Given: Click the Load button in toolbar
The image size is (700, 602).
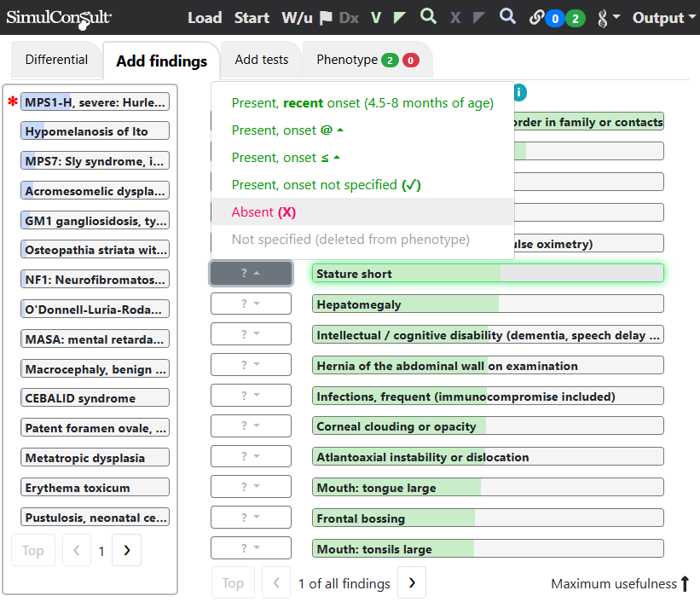Looking at the screenshot, I should pyautogui.click(x=205, y=18).
